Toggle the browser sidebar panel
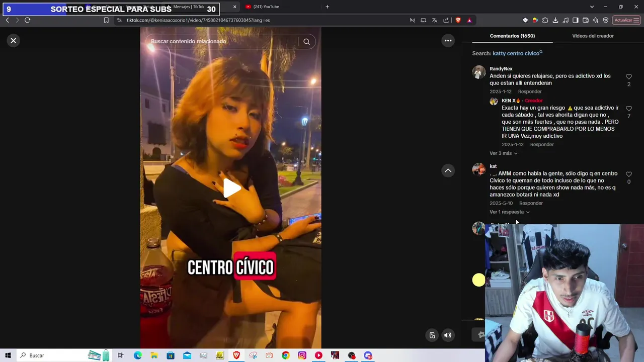The height and width of the screenshot is (362, 644). (576, 20)
